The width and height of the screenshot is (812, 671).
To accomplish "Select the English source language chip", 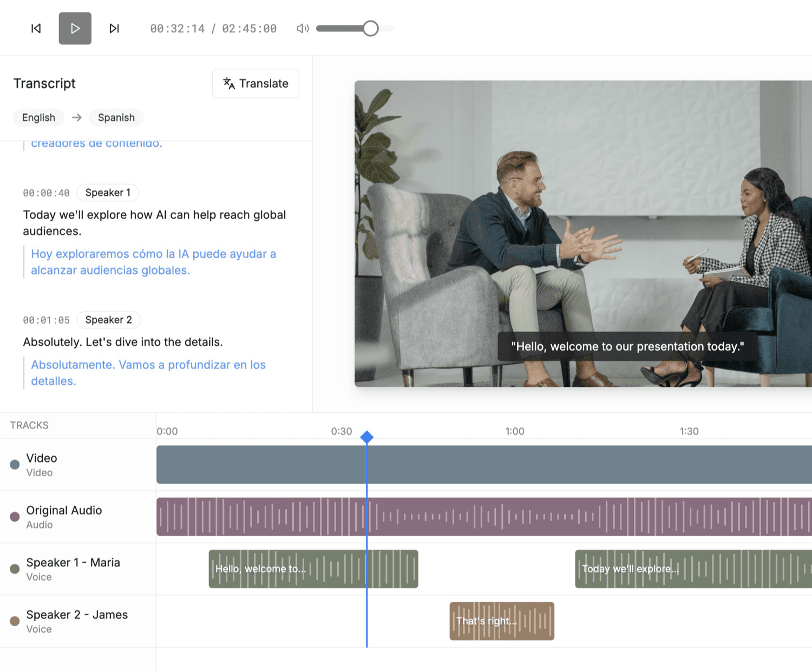I will (x=38, y=118).
